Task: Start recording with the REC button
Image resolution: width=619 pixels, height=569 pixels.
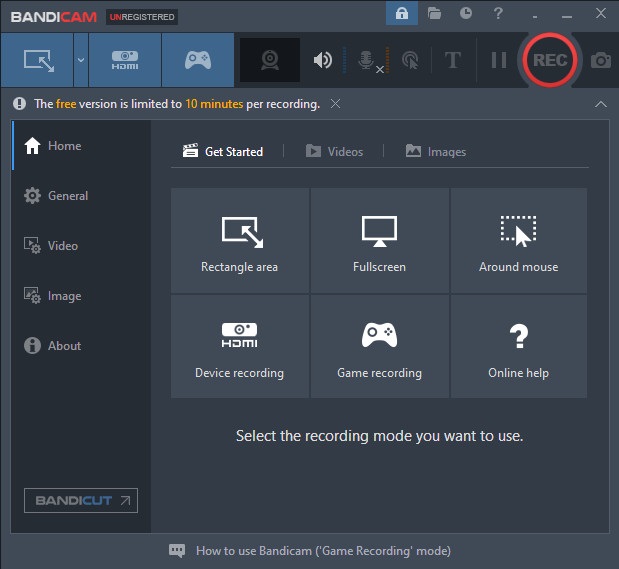Action: (x=550, y=60)
